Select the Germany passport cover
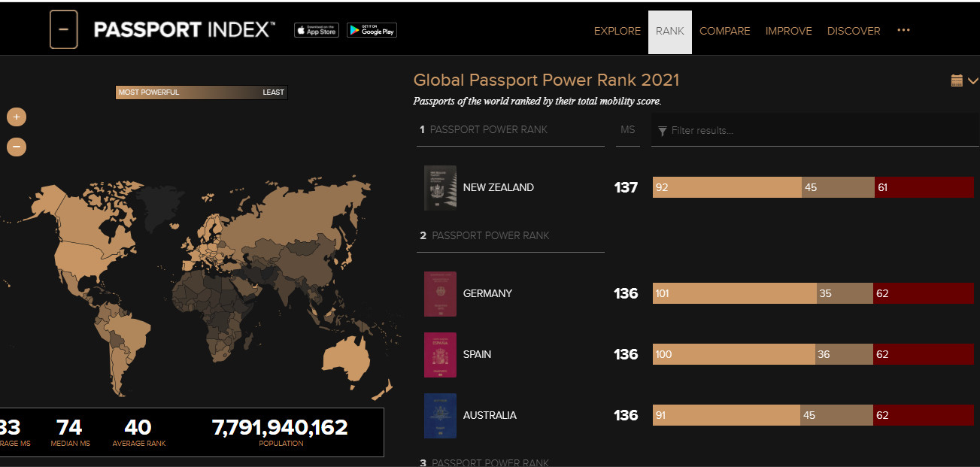 click(x=440, y=293)
